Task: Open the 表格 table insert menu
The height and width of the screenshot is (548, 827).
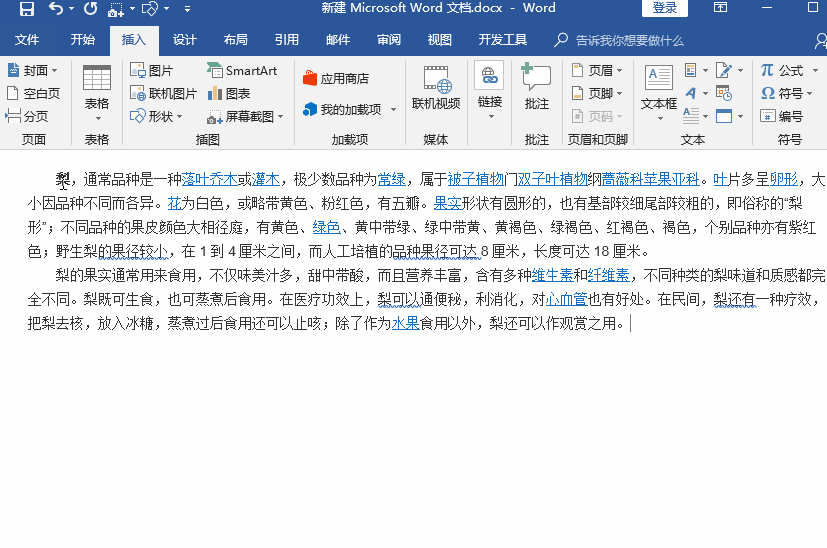Action: (x=97, y=94)
